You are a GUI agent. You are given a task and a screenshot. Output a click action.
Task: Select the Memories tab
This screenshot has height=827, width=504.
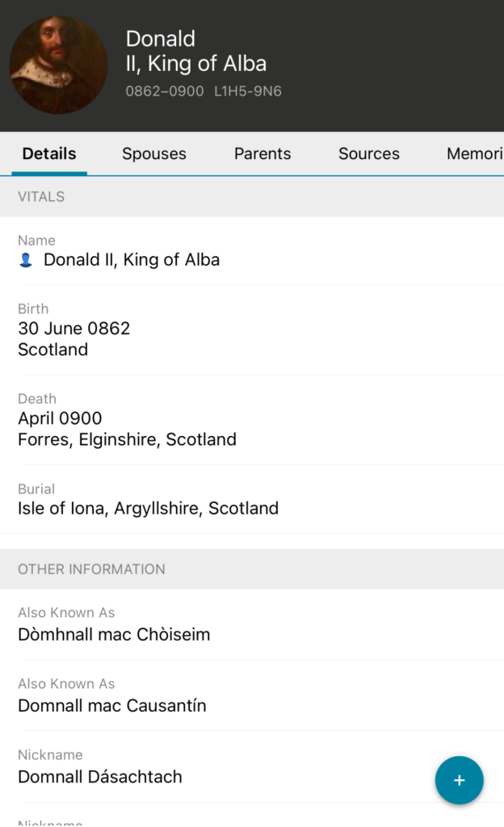click(x=475, y=153)
